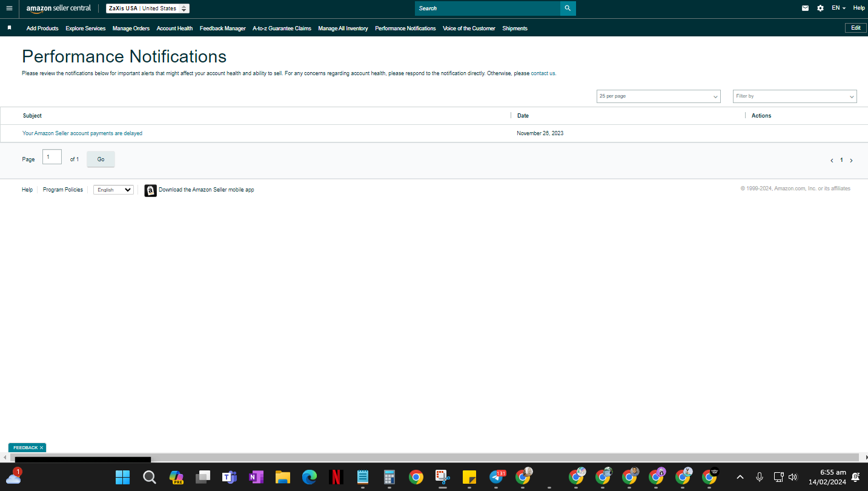Click the Amazon Seller Central logo
The image size is (868, 491).
point(59,8)
